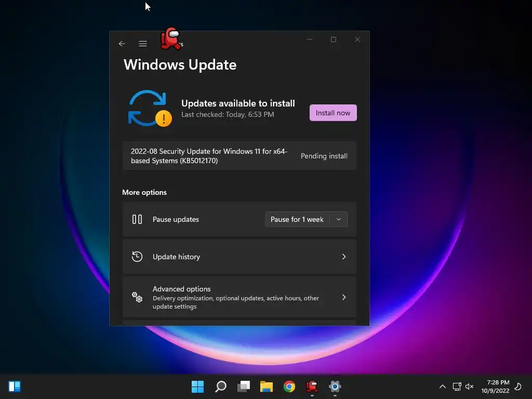Open Advanced options chevron

point(344,297)
